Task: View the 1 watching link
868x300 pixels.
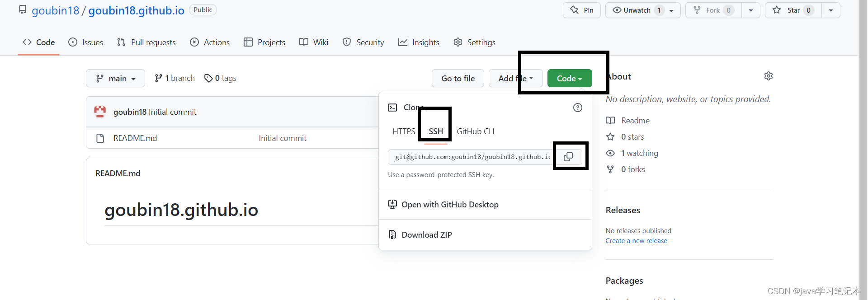Action: 632,153
